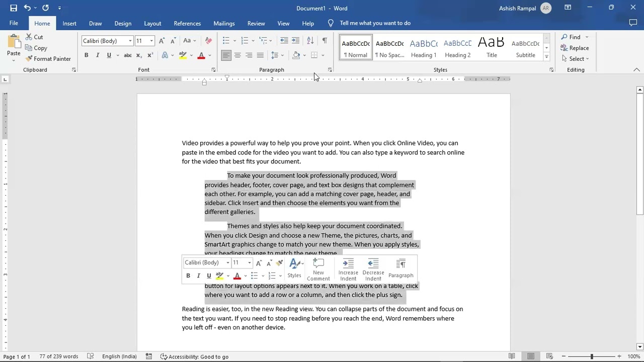Image resolution: width=644 pixels, height=362 pixels.
Task: Sort the selected paragraphs
Action: (310, 41)
